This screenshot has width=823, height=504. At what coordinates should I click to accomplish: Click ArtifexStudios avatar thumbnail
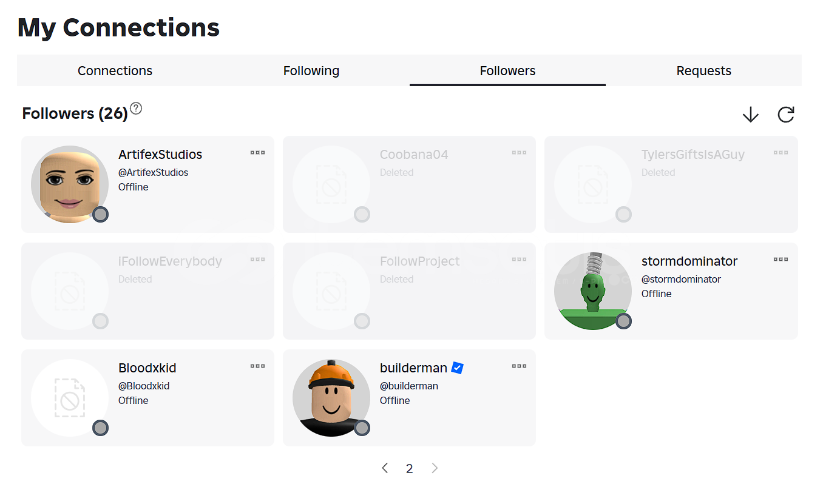pos(69,184)
